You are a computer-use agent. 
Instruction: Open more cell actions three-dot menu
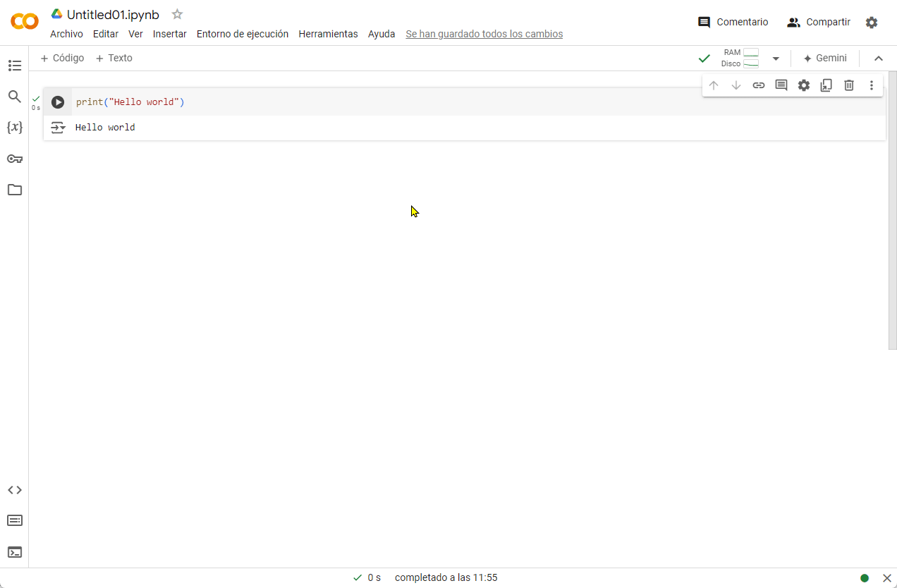[872, 85]
